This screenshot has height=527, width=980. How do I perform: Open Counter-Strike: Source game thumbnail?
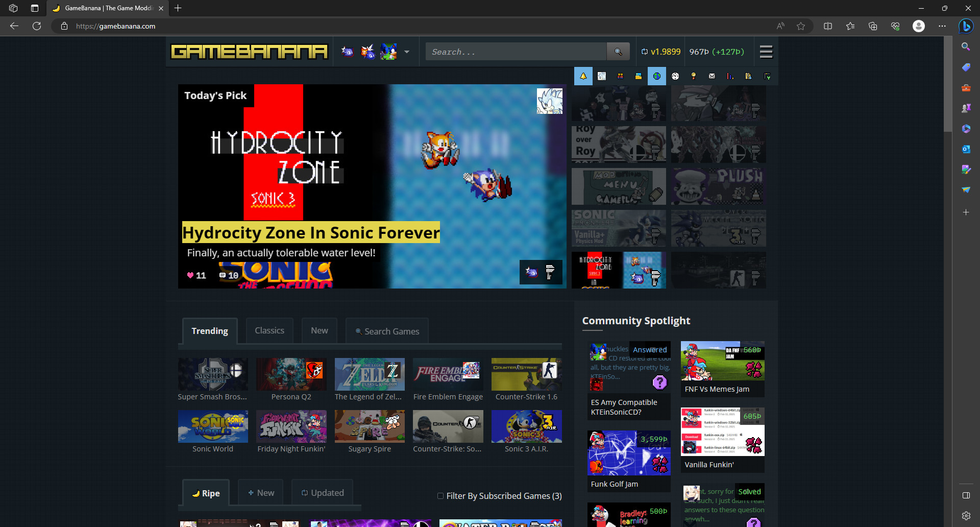(448, 426)
